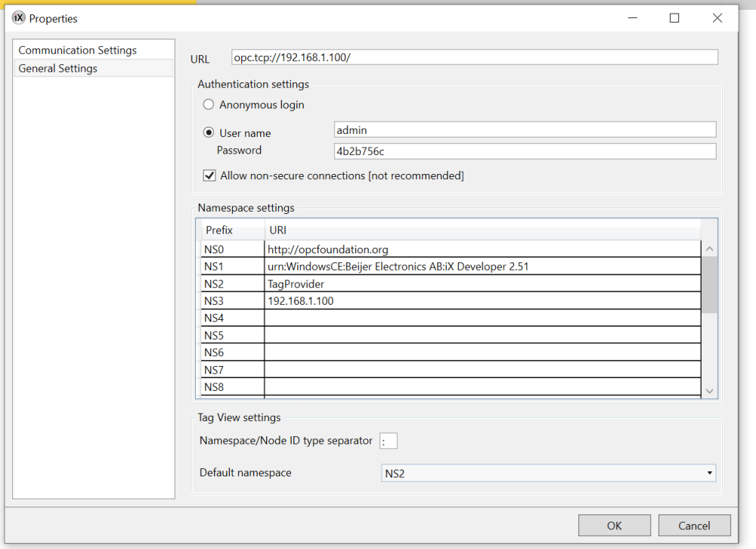Maximize the Properties window
This screenshot has width=756, height=549.
(674, 18)
